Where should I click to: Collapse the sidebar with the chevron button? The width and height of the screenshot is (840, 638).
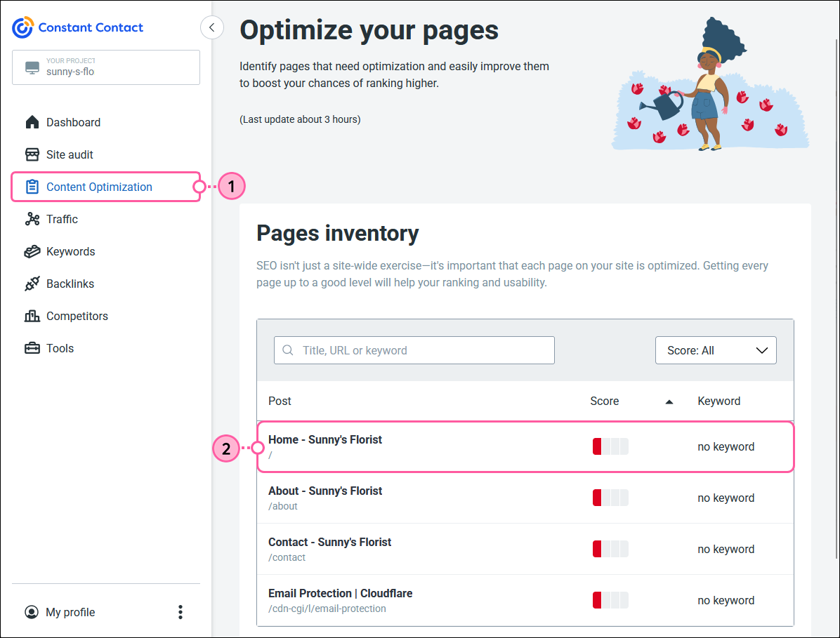coord(212,27)
